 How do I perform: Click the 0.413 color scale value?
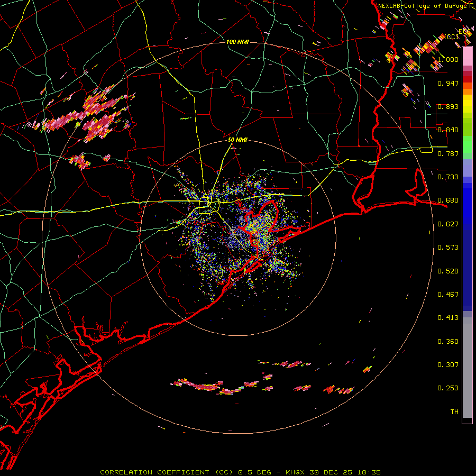point(448,318)
